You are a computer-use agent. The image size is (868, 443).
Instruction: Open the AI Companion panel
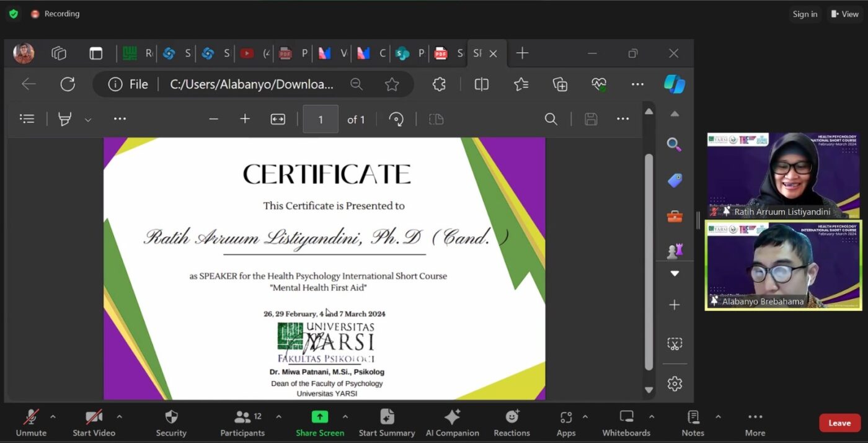pos(452,423)
